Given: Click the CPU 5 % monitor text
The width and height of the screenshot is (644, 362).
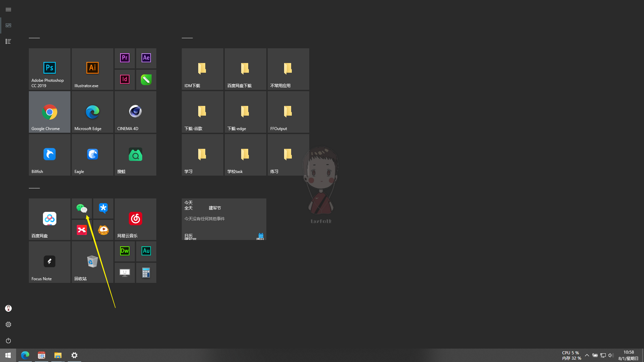Looking at the screenshot, I should pyautogui.click(x=571, y=353).
